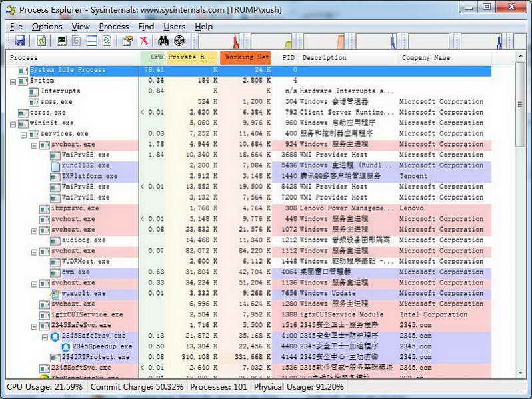Image resolution: width=532 pixels, height=399 pixels.
Task: Click the 2345RTProtect.exe process icon
Action: (x=55, y=357)
